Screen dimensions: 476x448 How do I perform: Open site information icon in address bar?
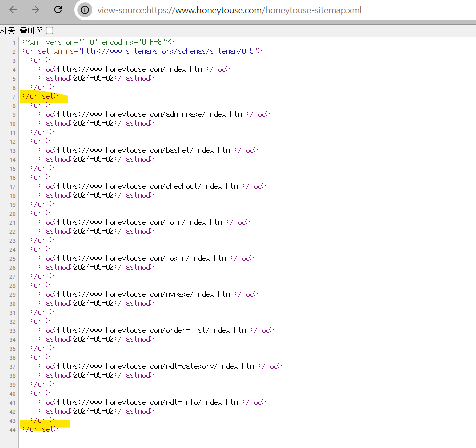(x=85, y=10)
